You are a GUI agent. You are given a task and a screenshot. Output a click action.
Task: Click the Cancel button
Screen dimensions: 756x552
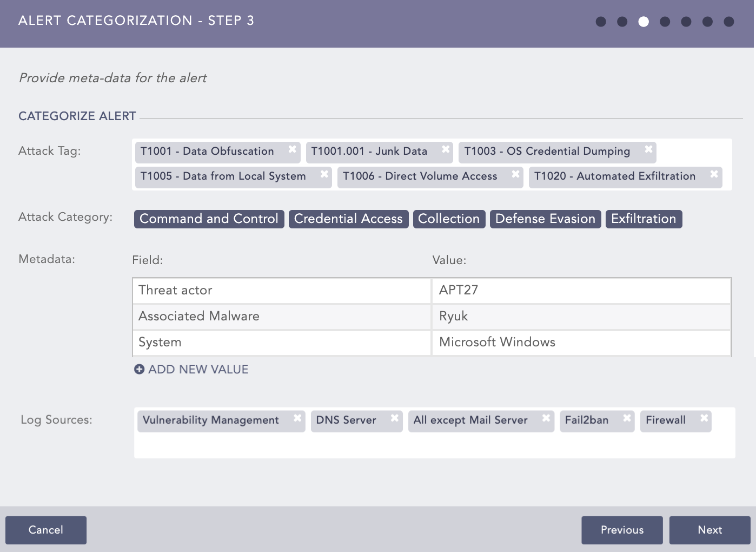click(45, 530)
